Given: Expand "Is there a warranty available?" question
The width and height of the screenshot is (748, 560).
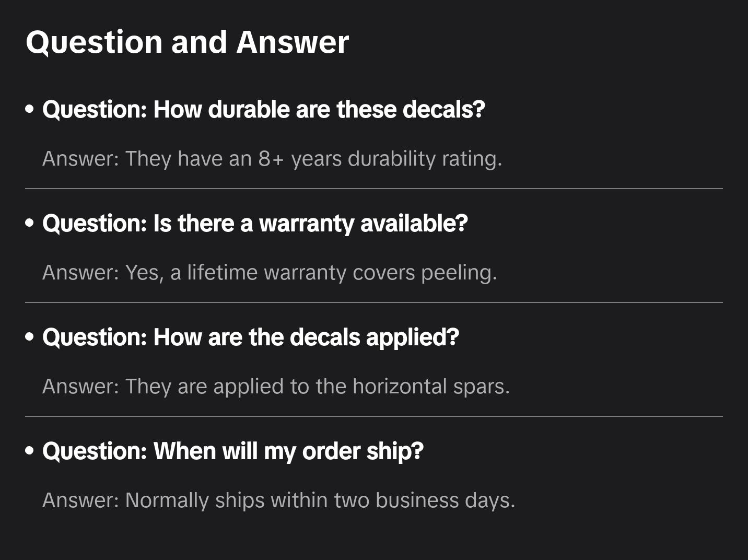Looking at the screenshot, I should [x=255, y=224].
